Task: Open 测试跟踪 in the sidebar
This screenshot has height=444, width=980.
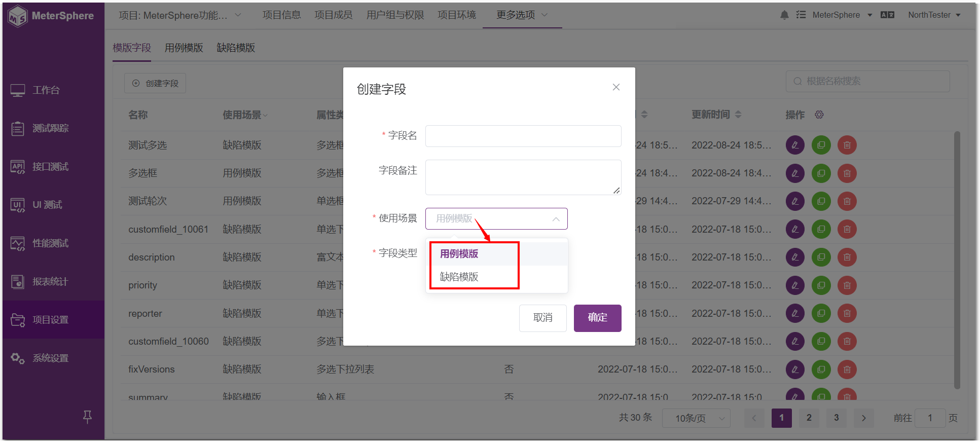Action: click(x=53, y=128)
